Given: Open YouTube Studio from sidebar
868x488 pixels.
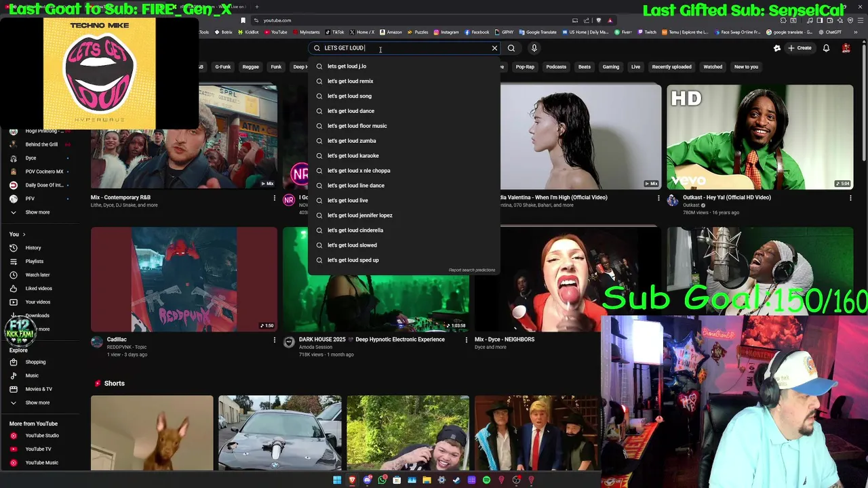Looking at the screenshot, I should [42, 436].
